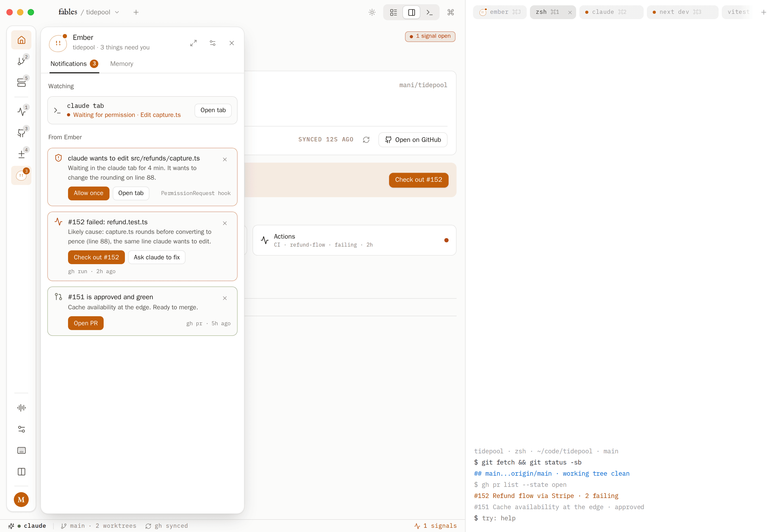Screen dimensions: 776x532
Task: Open the keyboard shortcuts icon
Action: tap(21, 450)
